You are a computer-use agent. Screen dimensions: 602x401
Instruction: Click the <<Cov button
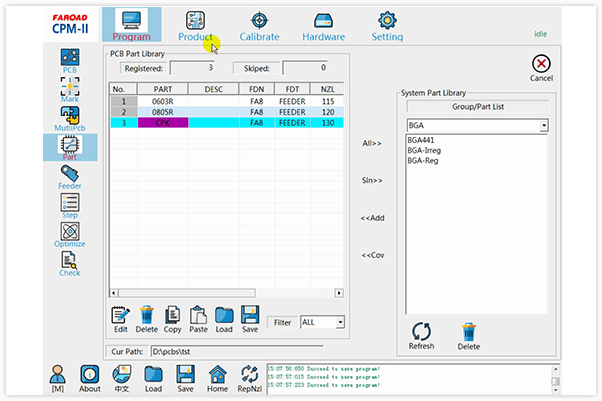[372, 255]
